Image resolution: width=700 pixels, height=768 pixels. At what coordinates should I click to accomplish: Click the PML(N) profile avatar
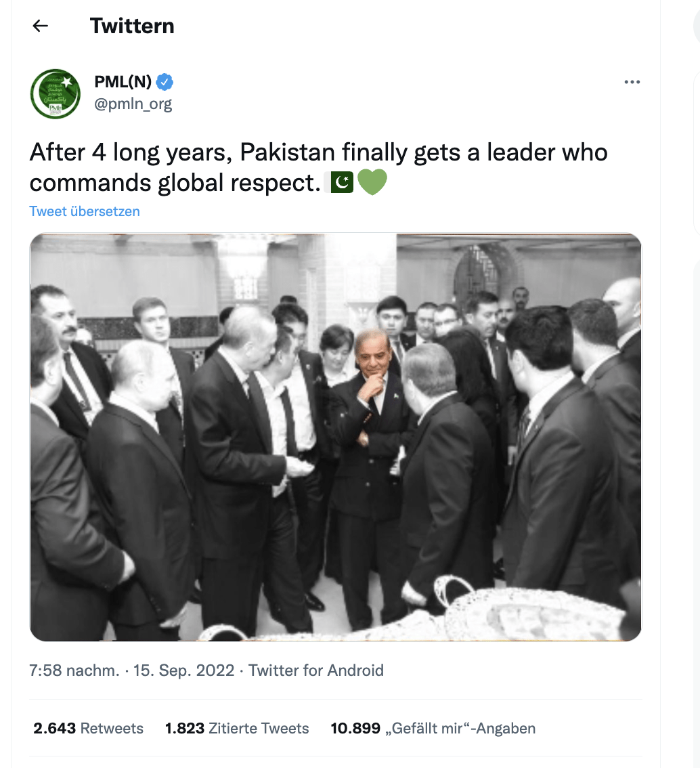pos(56,93)
